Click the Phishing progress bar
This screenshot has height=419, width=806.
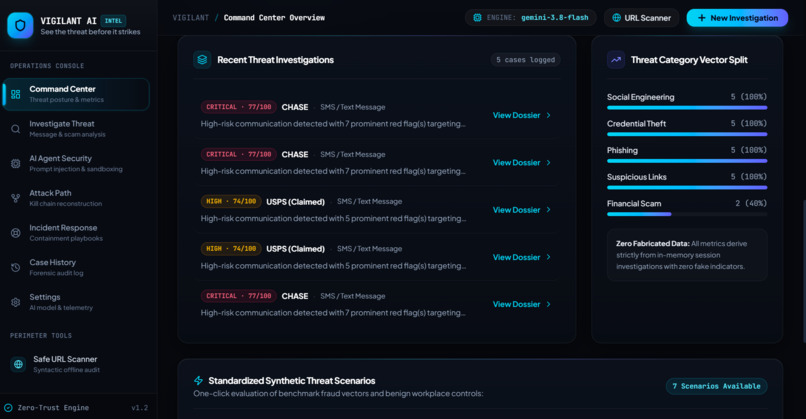click(x=687, y=161)
